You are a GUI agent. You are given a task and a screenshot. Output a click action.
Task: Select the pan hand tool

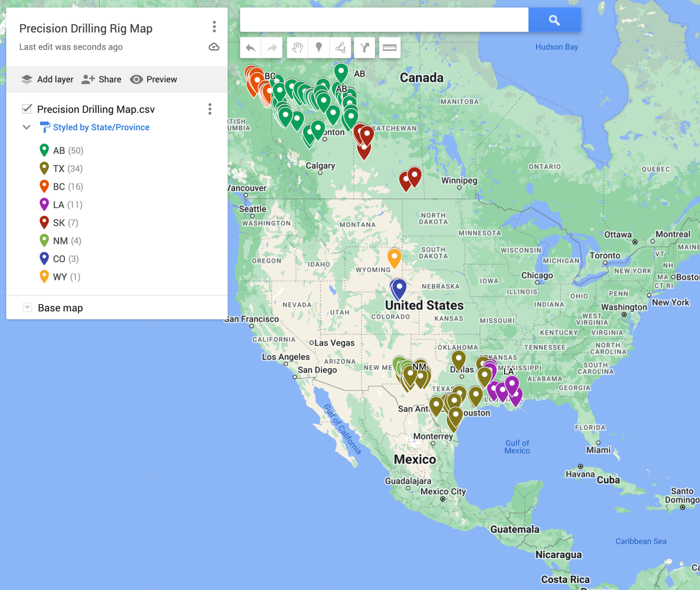click(x=297, y=48)
